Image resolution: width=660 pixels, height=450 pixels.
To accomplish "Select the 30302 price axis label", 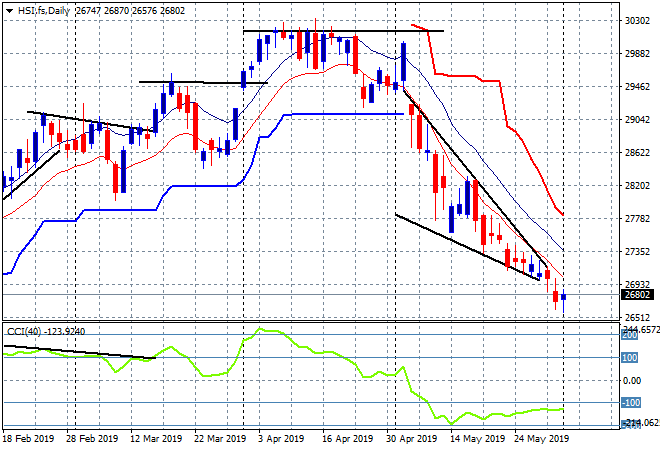I will tap(637, 21).
